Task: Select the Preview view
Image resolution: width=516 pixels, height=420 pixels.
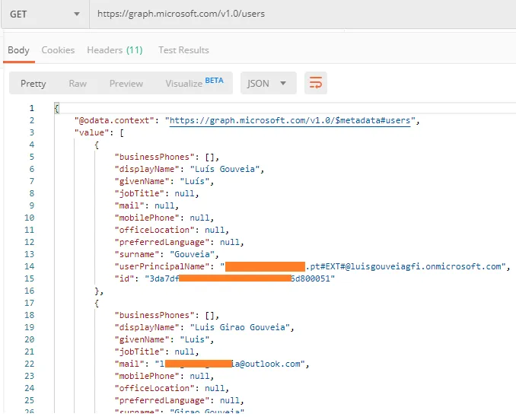Action: 126,84
